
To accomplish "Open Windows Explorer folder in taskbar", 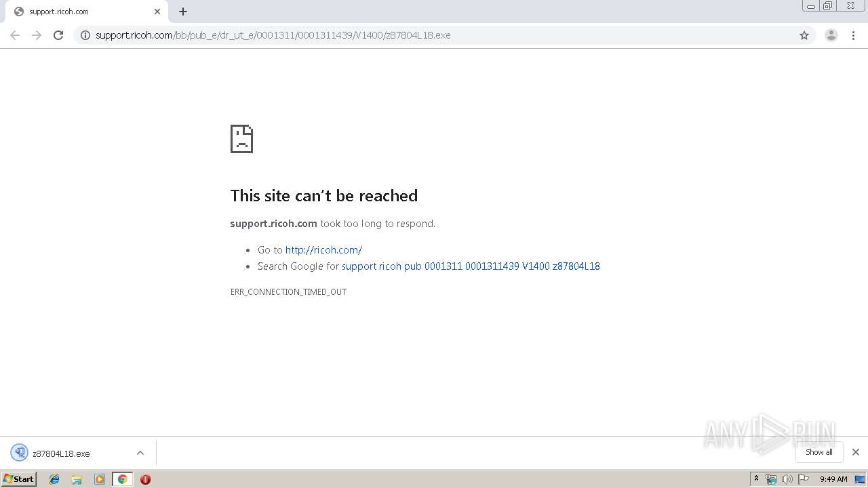I will point(77,479).
